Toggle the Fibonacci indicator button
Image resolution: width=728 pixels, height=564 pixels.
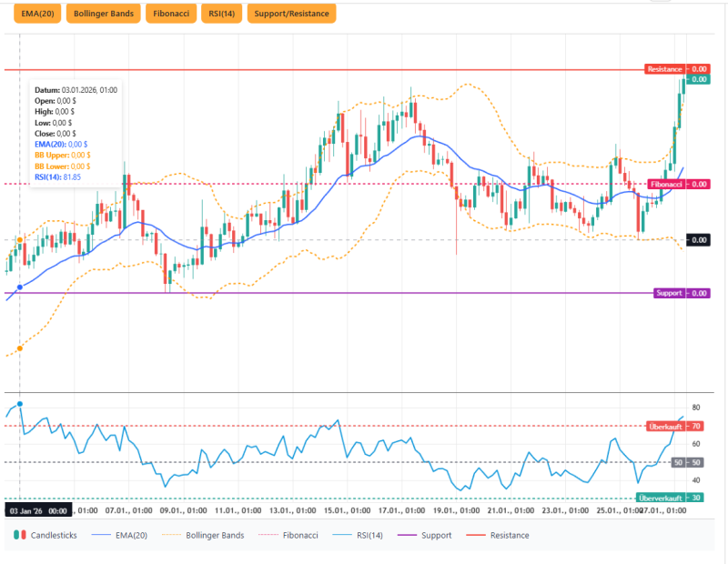[x=172, y=14]
